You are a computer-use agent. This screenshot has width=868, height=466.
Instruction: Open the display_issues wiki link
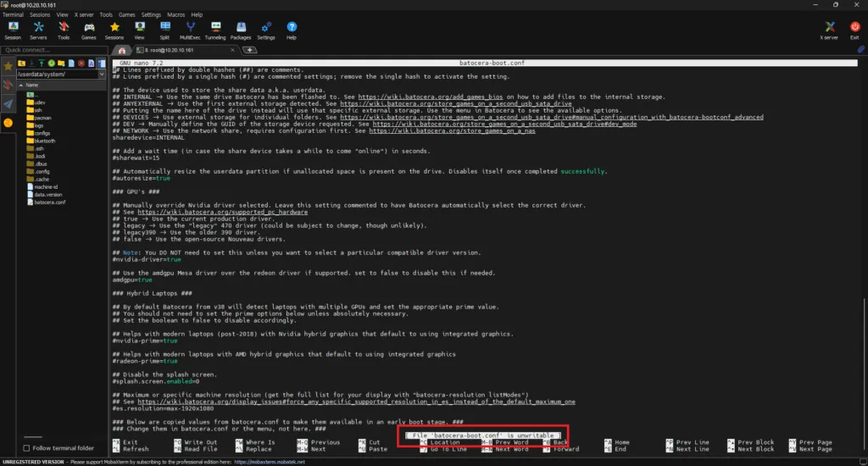[x=357, y=402]
